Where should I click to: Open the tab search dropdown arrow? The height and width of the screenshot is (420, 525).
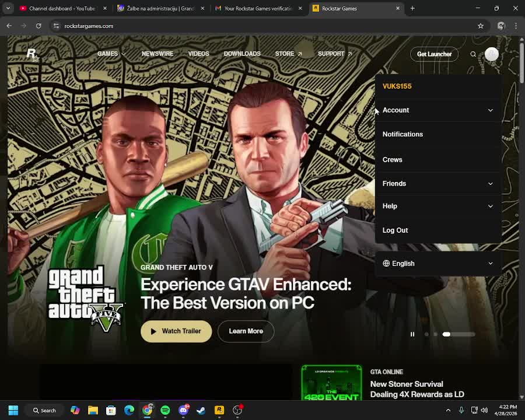coord(8,8)
